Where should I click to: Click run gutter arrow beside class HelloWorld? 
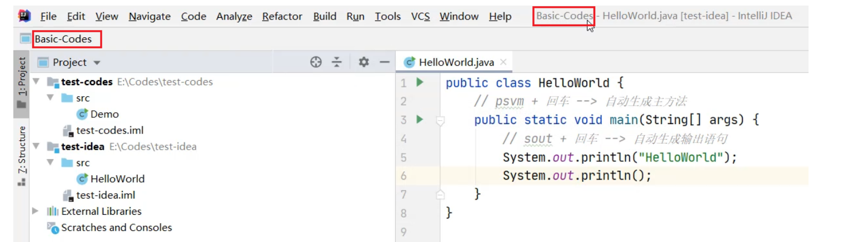420,82
